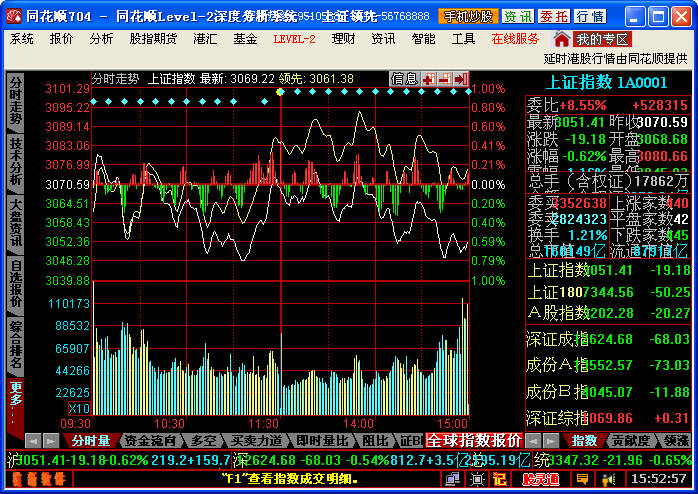Open the 手机炒股 button in title bar
The width and height of the screenshot is (698, 494).
(x=468, y=16)
